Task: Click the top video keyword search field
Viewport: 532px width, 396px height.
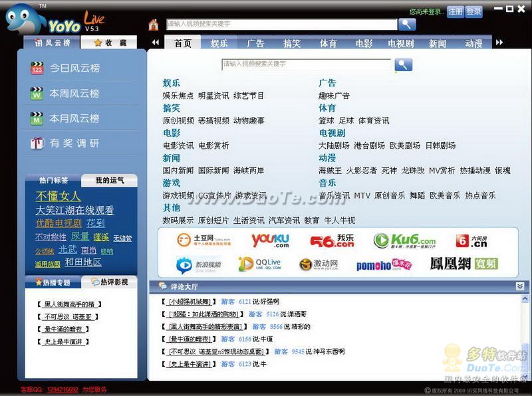Action: [x=281, y=24]
